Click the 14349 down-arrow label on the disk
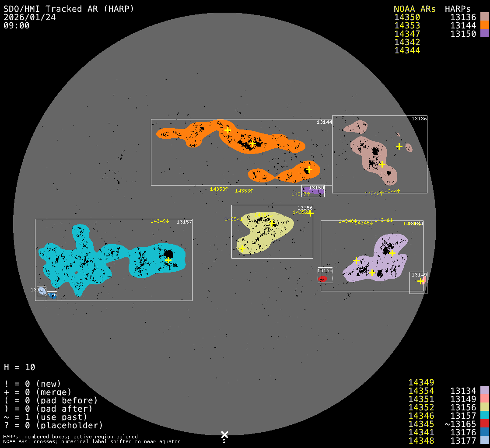 160,221
